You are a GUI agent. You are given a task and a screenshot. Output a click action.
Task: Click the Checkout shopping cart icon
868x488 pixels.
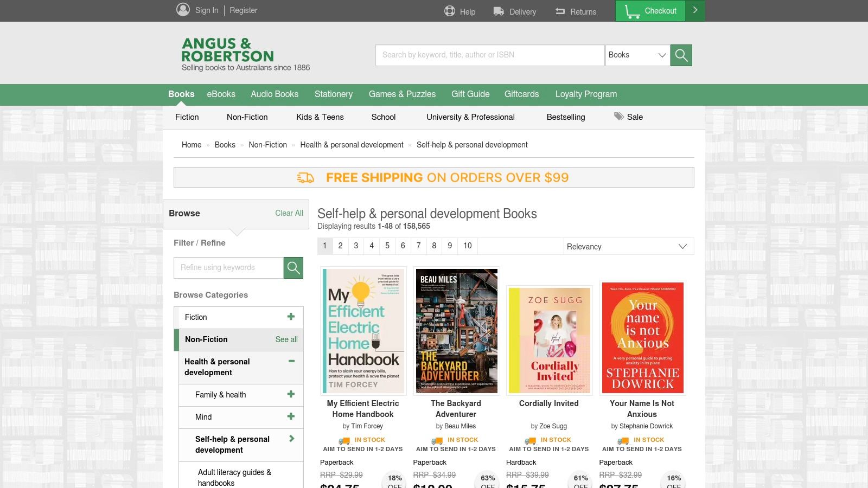[632, 11]
